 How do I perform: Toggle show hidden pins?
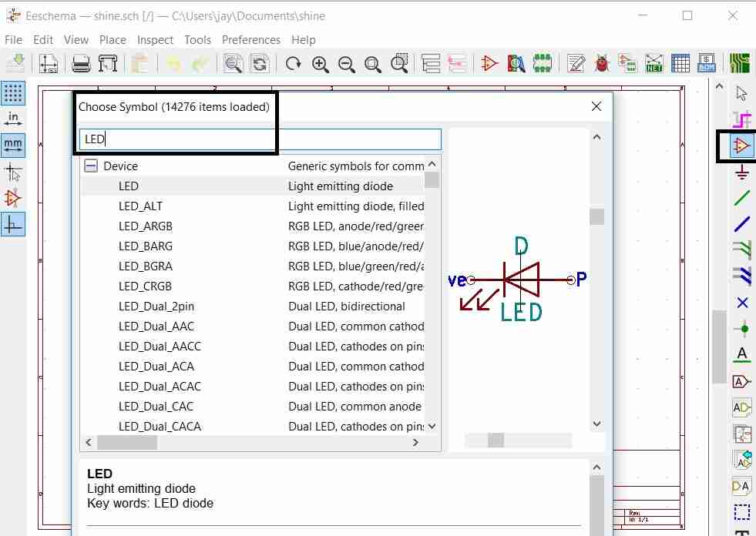click(x=13, y=198)
